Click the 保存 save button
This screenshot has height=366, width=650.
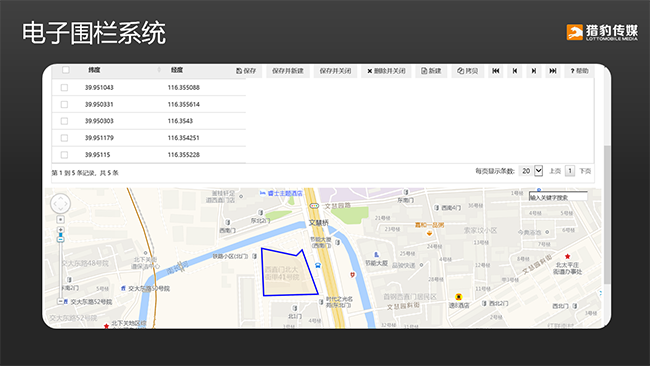pyautogui.click(x=246, y=71)
